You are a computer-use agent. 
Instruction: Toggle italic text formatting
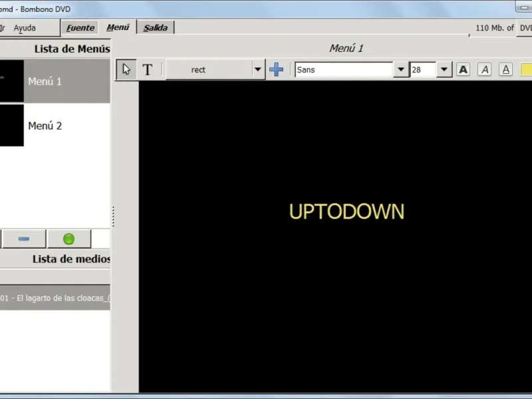[x=485, y=70]
